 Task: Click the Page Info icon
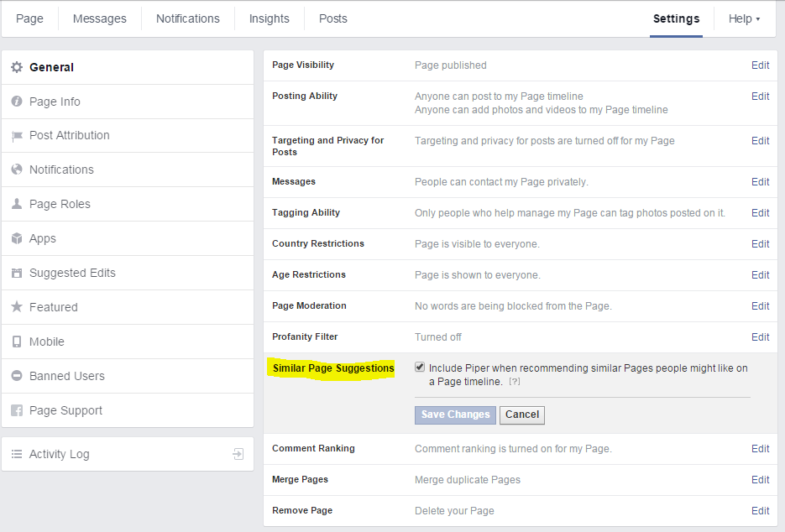(17, 101)
